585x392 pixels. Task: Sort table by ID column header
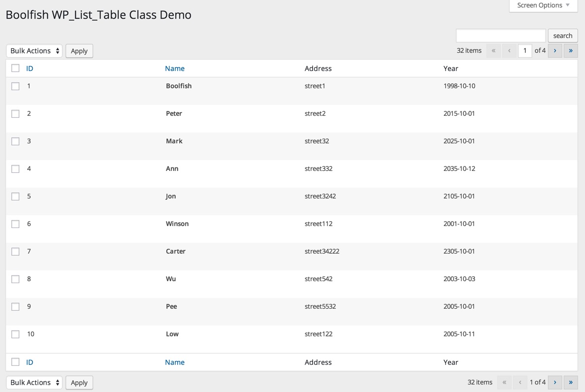[30, 68]
